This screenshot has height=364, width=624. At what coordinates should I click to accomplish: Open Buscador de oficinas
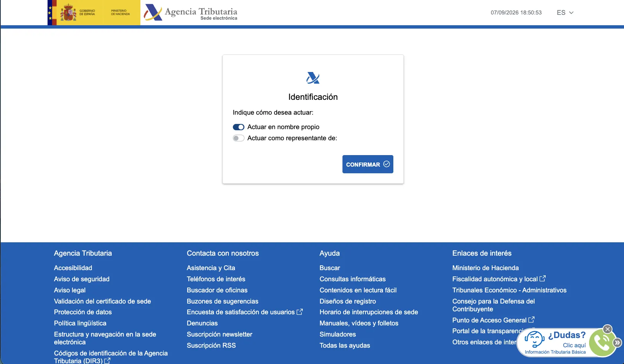[217, 290]
